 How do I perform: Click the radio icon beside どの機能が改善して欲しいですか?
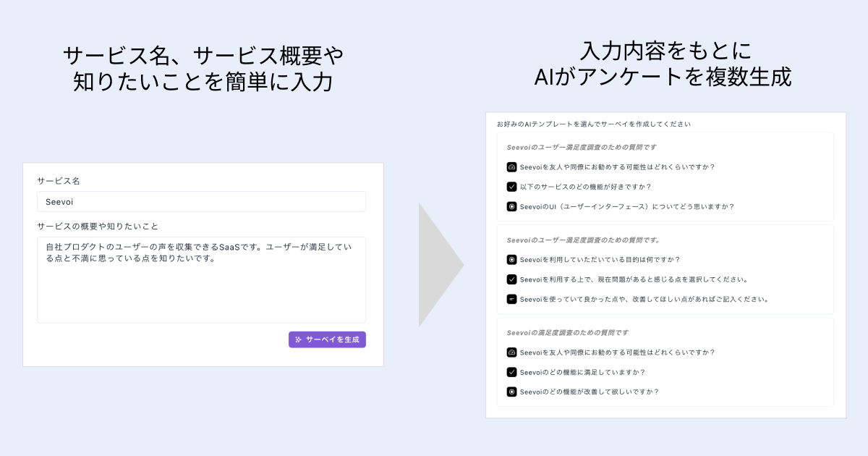coord(511,392)
